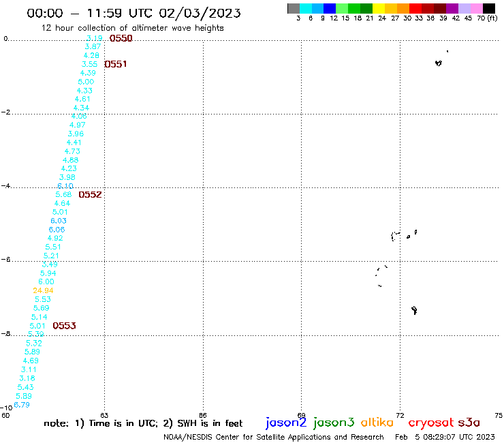Select the 5.68 reading beside 0552
Image resolution: width=504 pixels, height=443 pixels.
coord(63,194)
